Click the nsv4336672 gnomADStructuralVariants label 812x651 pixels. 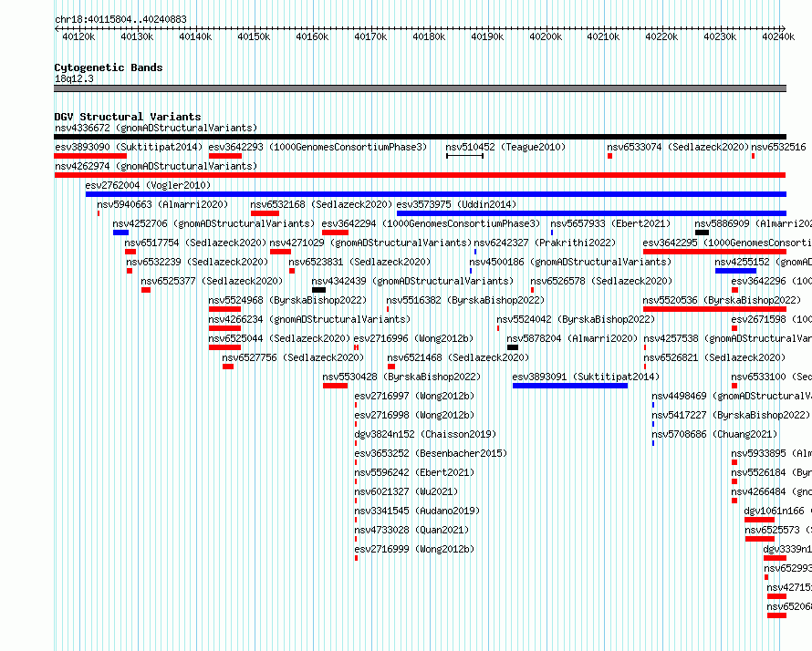click(156, 128)
